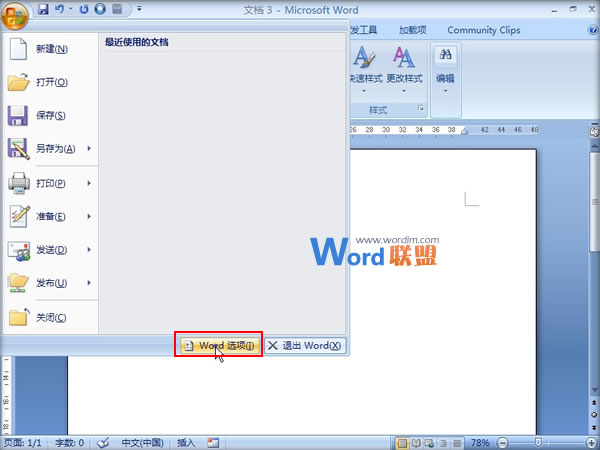Choose 关闭(C) from the Office menu

[51, 318]
